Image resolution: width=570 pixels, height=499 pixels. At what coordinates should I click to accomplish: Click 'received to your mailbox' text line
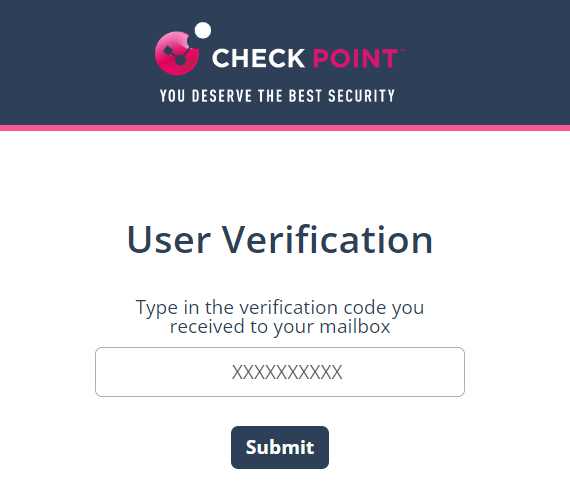280,326
